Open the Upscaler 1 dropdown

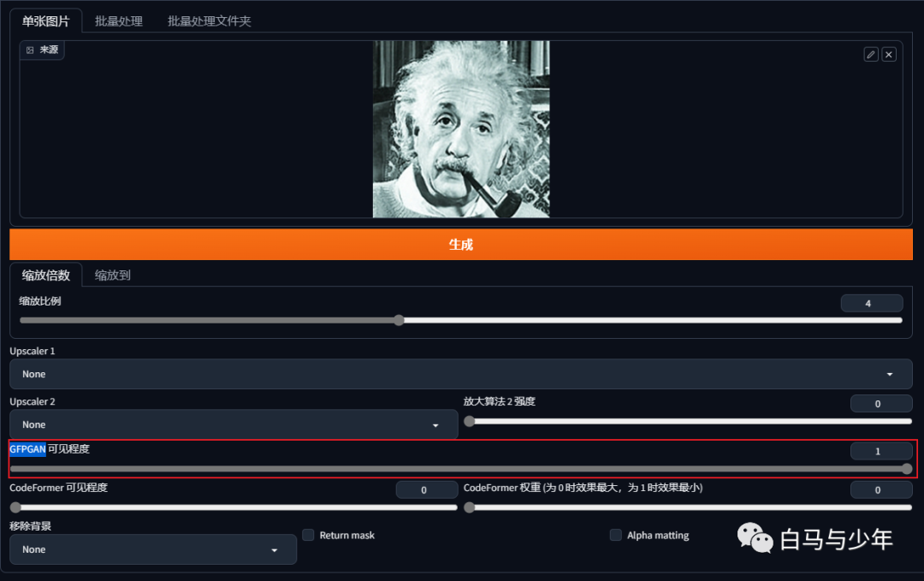tap(460, 374)
